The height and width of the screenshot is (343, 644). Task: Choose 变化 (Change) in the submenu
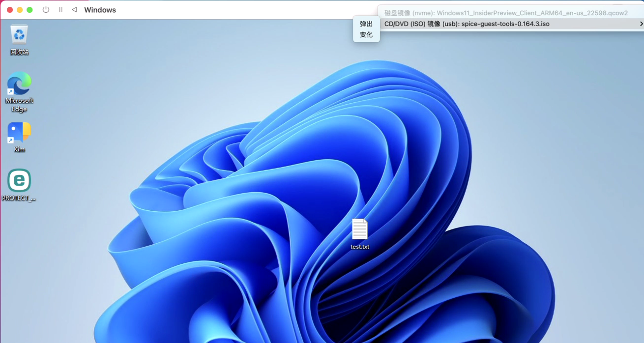coord(366,34)
